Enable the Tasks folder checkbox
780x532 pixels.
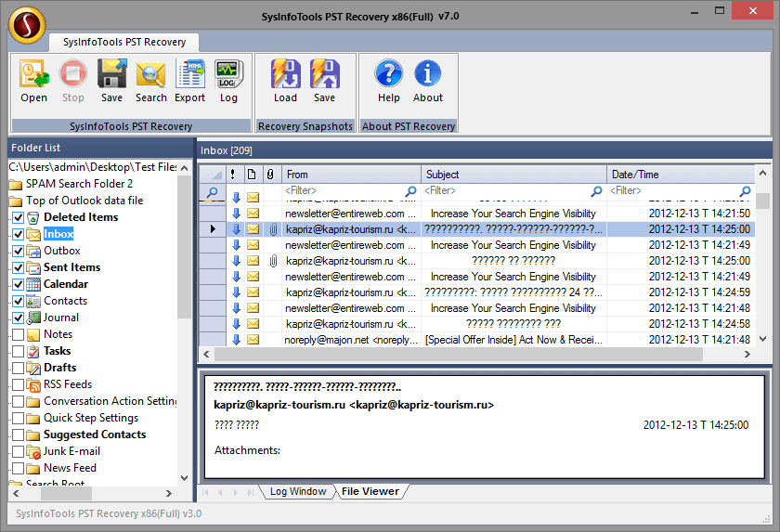click(x=18, y=351)
